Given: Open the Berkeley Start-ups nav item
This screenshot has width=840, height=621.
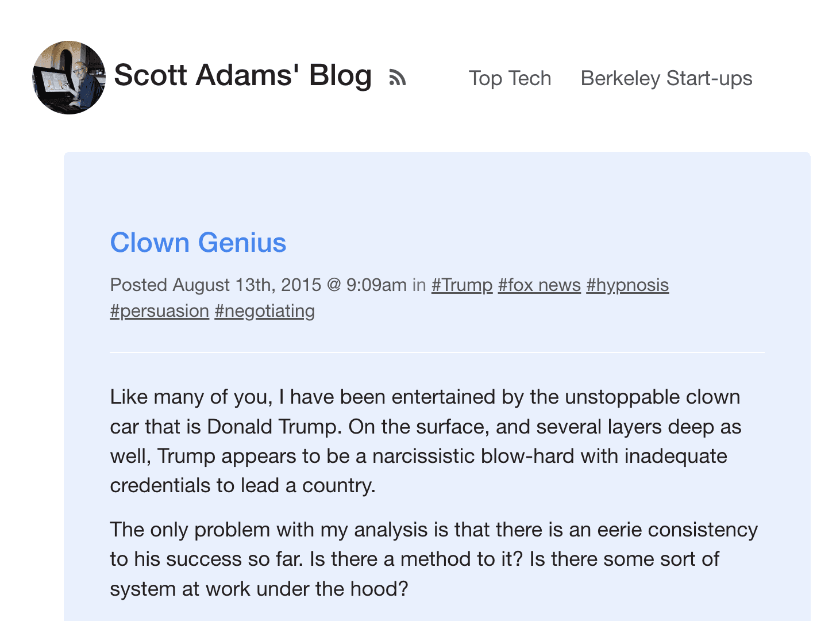Looking at the screenshot, I should point(666,78).
